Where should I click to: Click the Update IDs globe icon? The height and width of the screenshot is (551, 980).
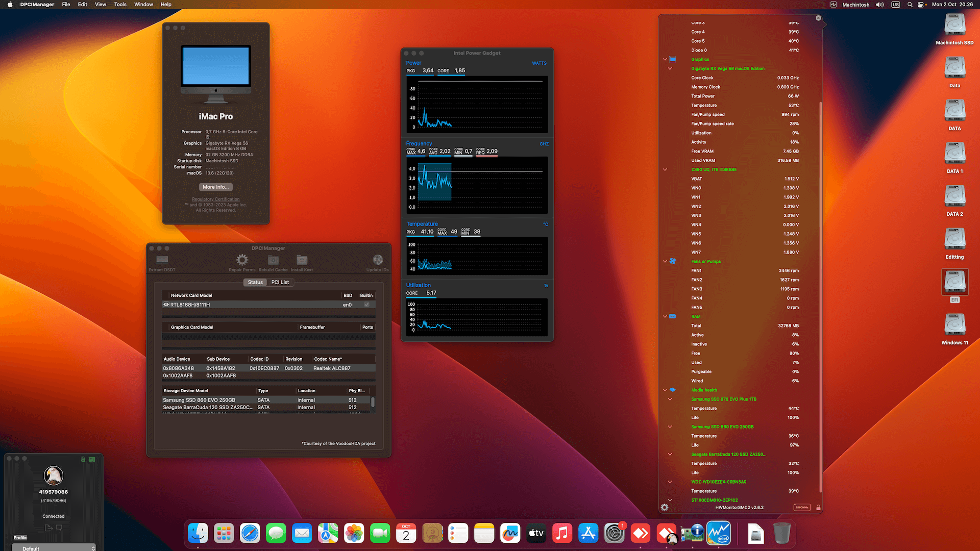point(377,259)
